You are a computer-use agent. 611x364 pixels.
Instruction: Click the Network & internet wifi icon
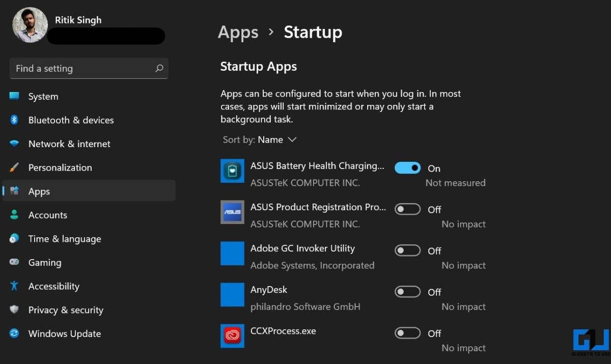[14, 144]
